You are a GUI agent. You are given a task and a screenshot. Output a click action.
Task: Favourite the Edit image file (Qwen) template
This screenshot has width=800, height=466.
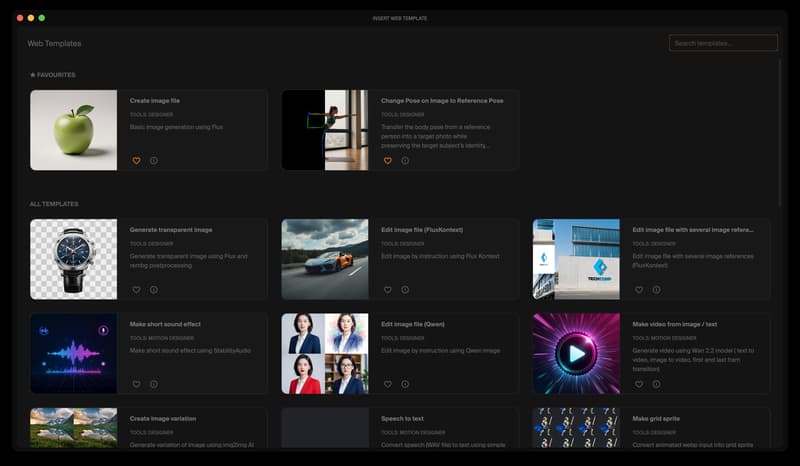click(x=388, y=383)
